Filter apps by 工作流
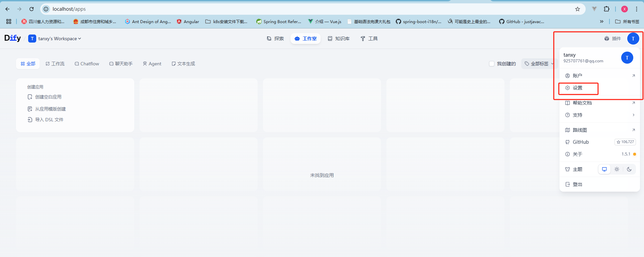644x257 pixels. [55, 64]
